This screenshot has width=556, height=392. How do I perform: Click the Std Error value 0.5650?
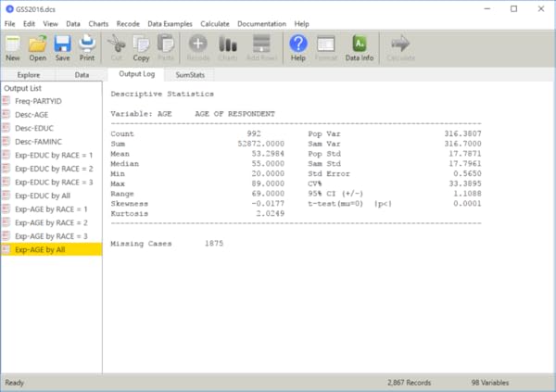tap(467, 173)
